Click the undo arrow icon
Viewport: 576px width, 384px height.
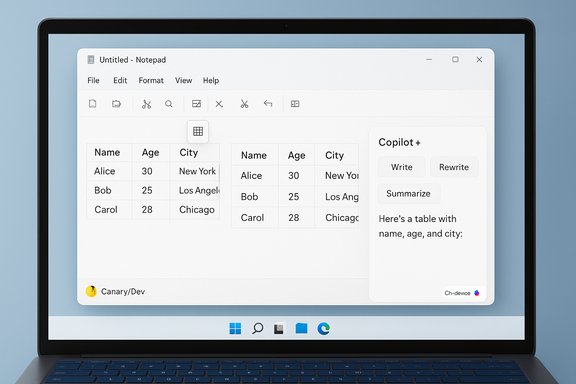(268, 104)
